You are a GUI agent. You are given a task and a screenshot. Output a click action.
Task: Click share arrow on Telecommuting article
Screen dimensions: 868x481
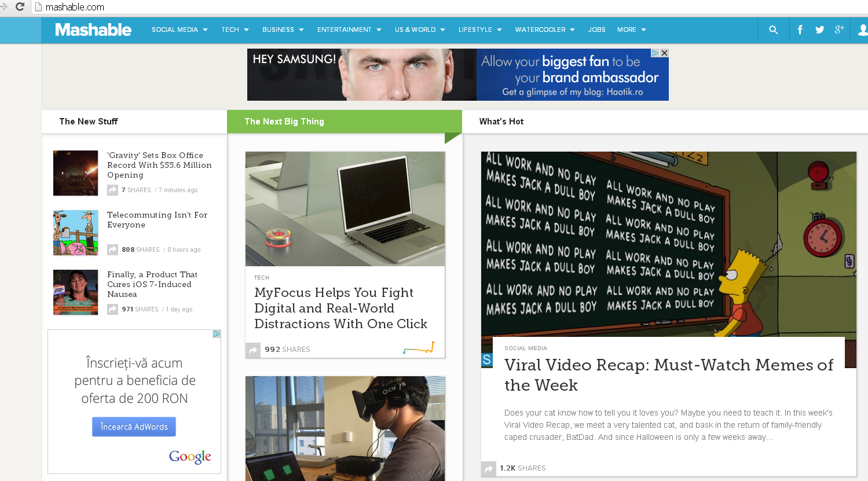coord(112,249)
